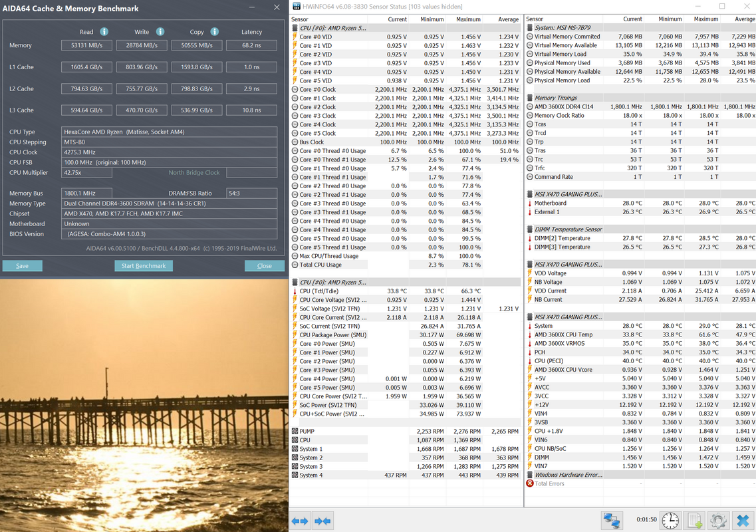The height and width of the screenshot is (532, 756).
Task: Click the Close button in AIDA64 benchmark
Action: point(265,265)
